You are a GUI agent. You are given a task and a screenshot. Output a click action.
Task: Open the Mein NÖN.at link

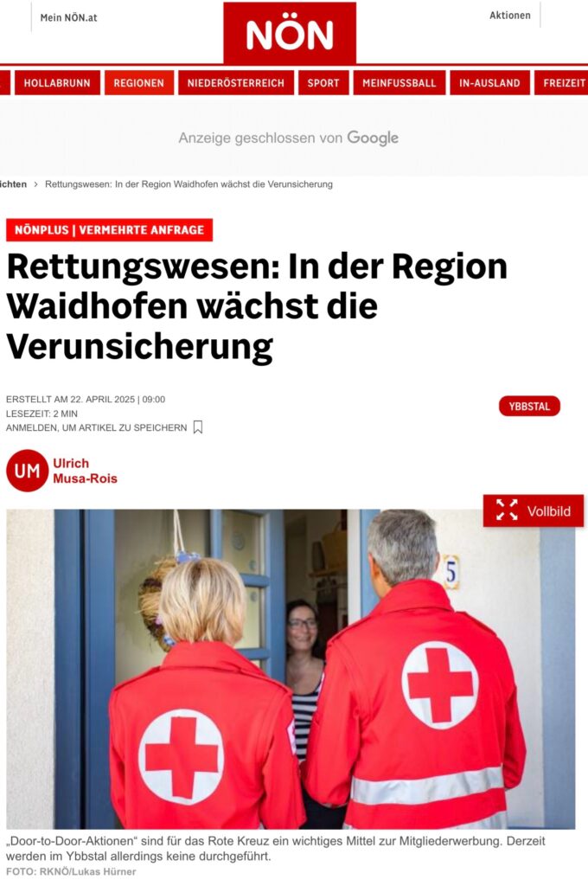click(69, 17)
